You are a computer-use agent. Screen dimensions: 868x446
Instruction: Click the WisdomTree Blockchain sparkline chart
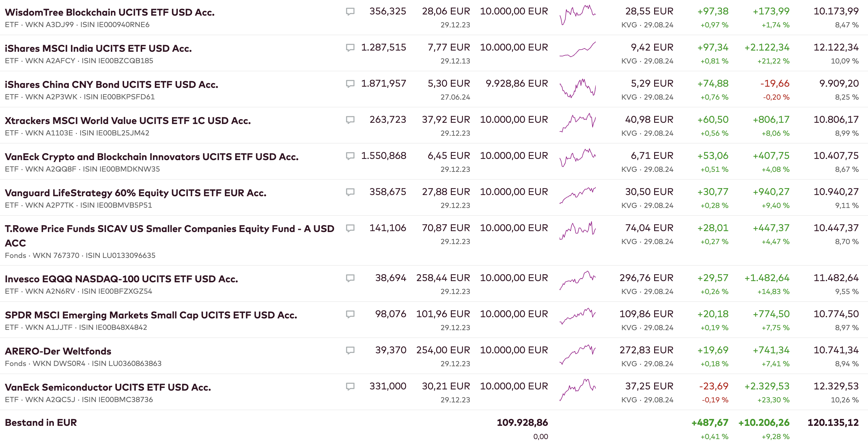pos(578,15)
